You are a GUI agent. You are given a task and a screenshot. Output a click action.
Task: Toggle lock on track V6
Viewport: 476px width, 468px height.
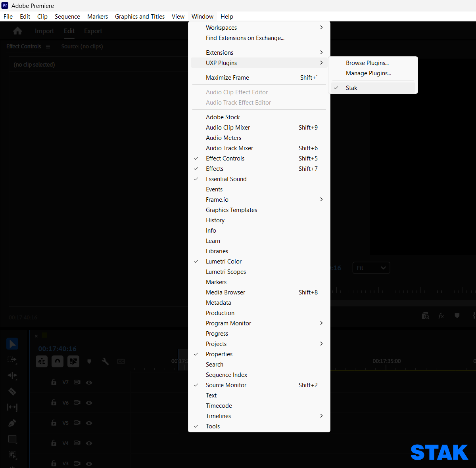54,403
